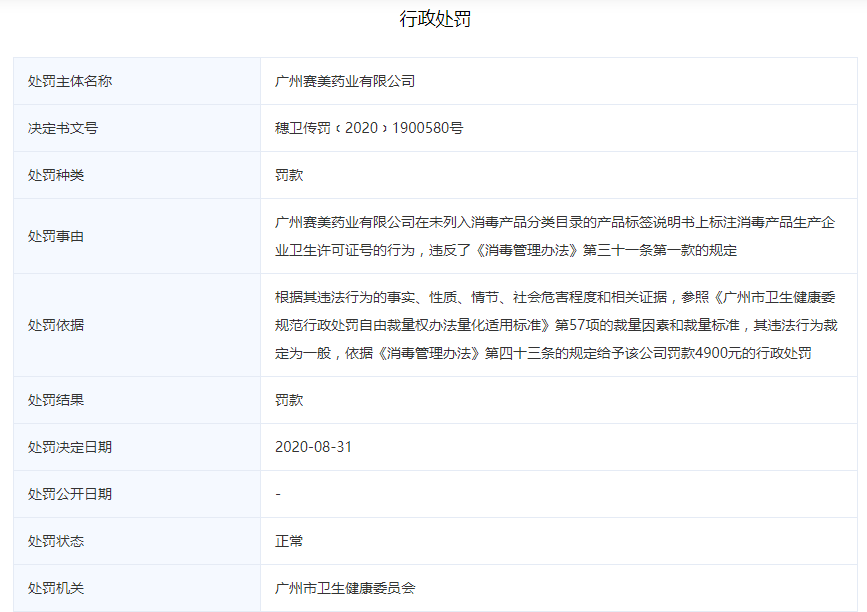Click 罚款 value in 处罚结果 row

(x=289, y=400)
